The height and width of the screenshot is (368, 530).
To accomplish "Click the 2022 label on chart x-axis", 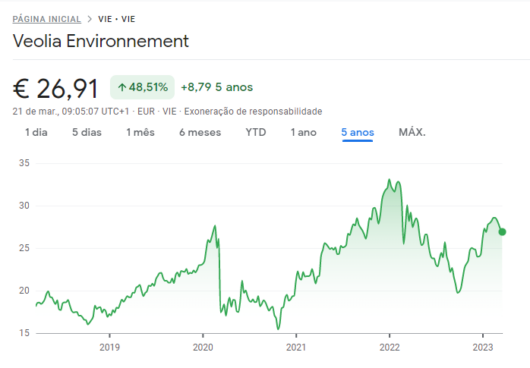I will 389,347.
